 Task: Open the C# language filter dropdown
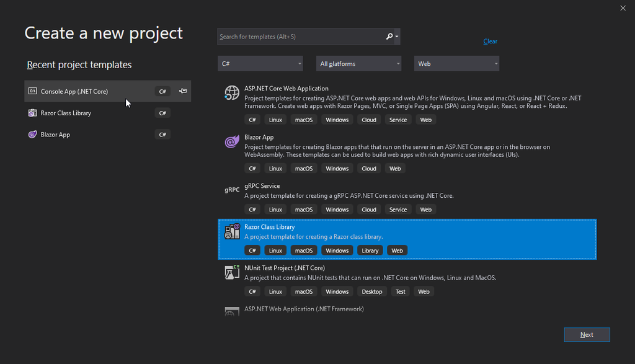click(260, 64)
